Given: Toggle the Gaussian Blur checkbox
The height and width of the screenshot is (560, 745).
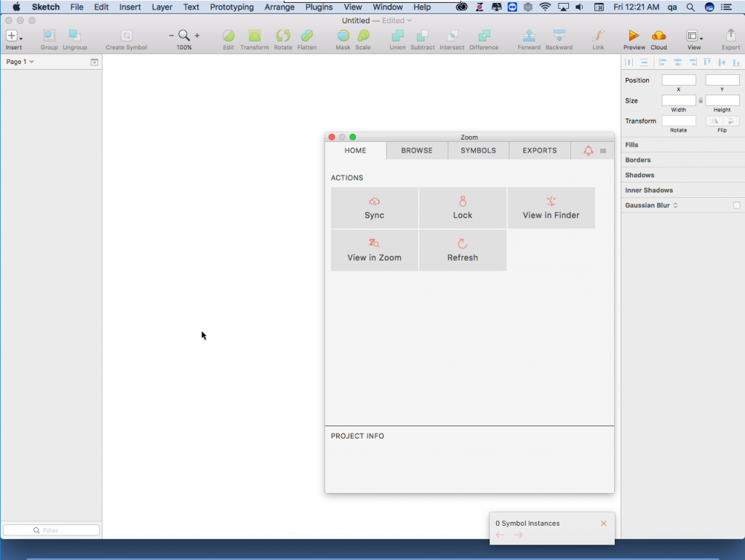Looking at the screenshot, I should tap(736, 205).
